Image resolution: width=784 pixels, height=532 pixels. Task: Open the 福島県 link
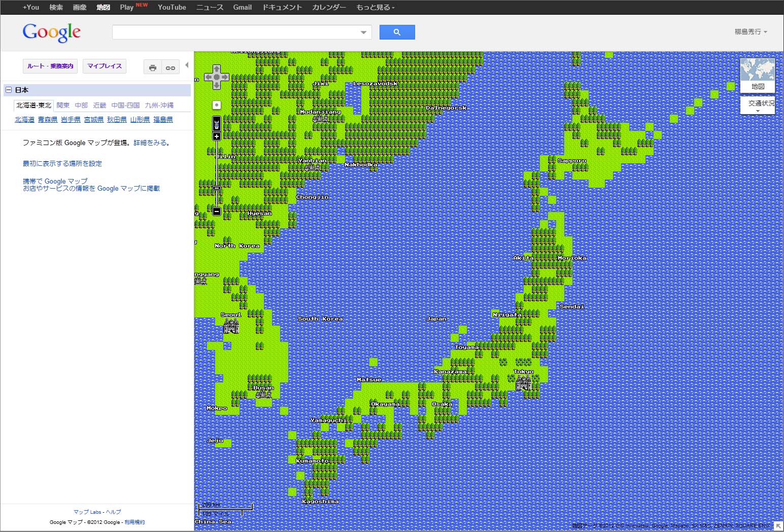pyautogui.click(x=163, y=120)
